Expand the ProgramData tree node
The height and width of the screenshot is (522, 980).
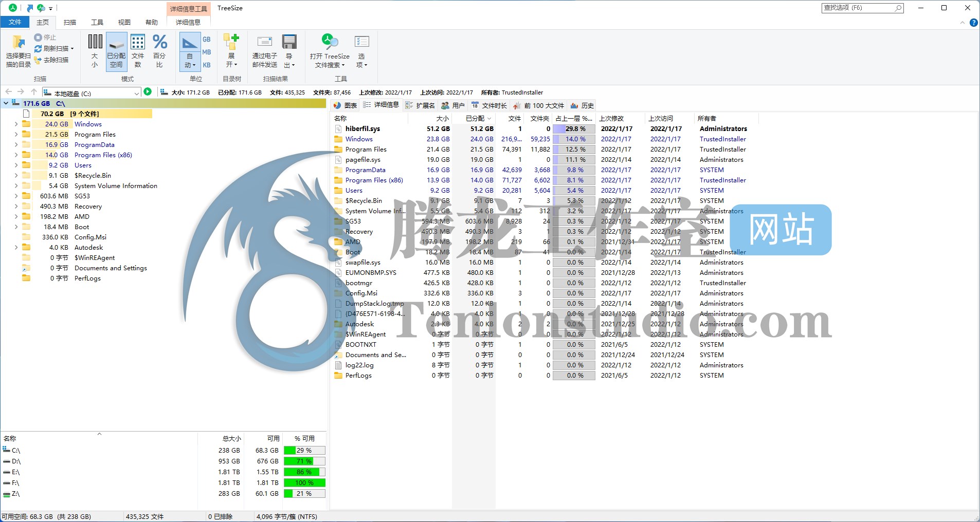pos(16,144)
